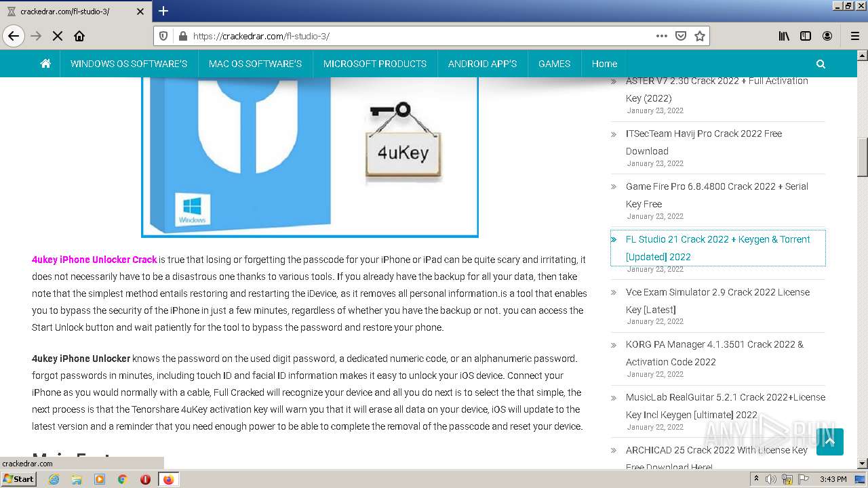Open MICROSOFT PRODUCTS menu
The height and width of the screenshot is (488, 868).
[375, 64]
